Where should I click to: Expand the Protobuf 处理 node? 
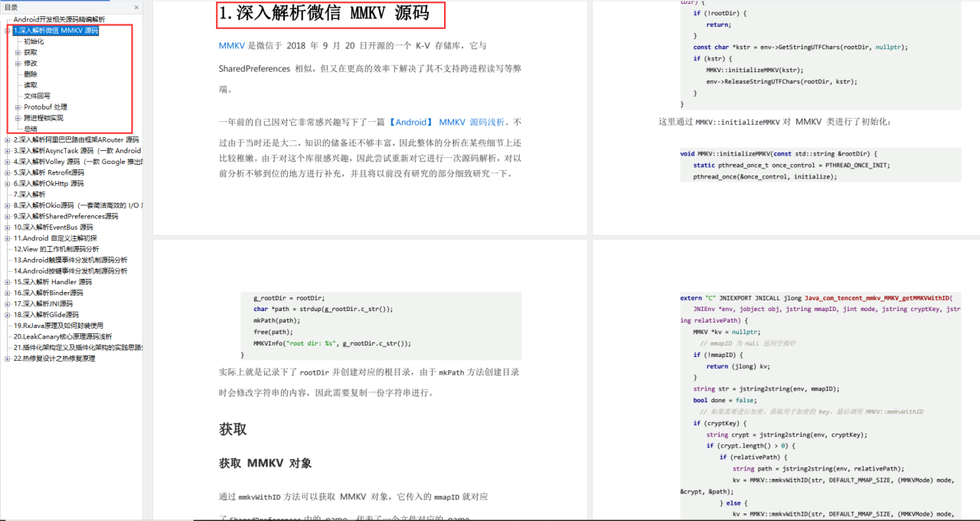tap(18, 107)
